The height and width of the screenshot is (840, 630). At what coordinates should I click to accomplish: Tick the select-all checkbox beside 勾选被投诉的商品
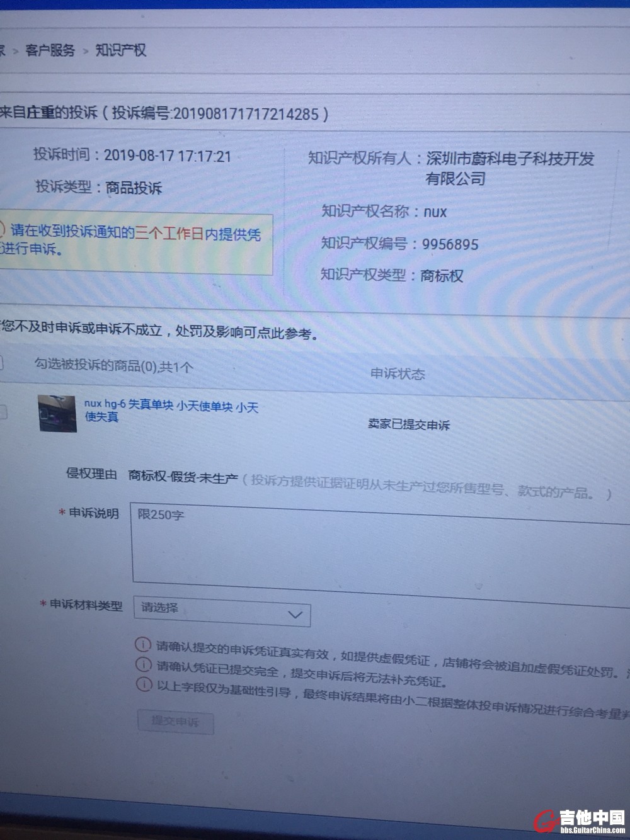coord(2,363)
